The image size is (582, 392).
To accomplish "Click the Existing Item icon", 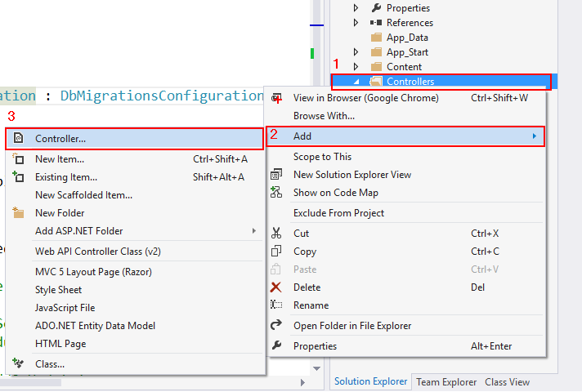I will point(19,177).
